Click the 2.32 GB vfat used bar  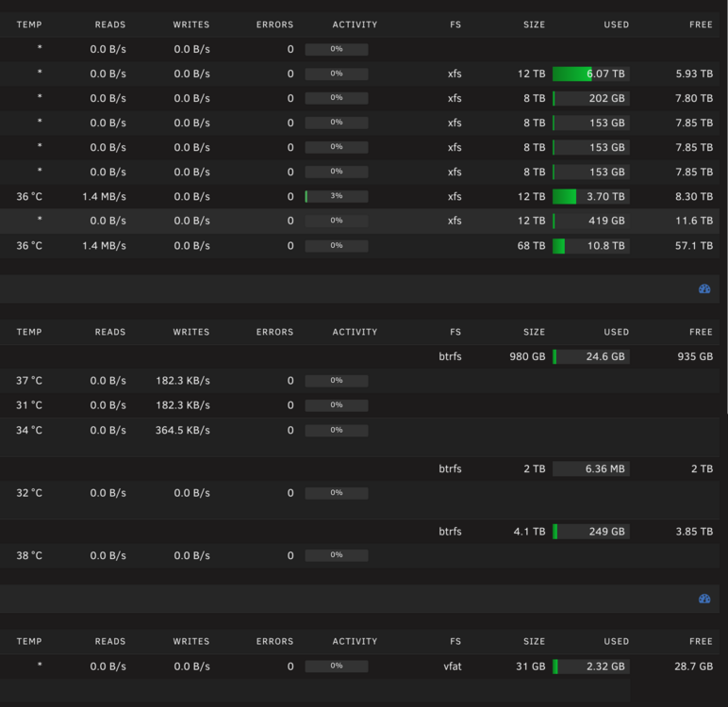(x=591, y=666)
